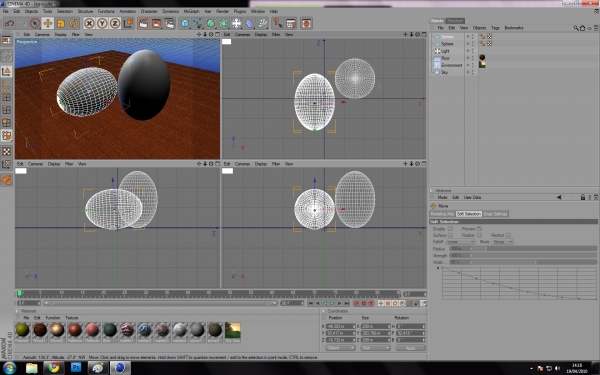
Task: Render active view with clapperboard icon
Action: 143,23
